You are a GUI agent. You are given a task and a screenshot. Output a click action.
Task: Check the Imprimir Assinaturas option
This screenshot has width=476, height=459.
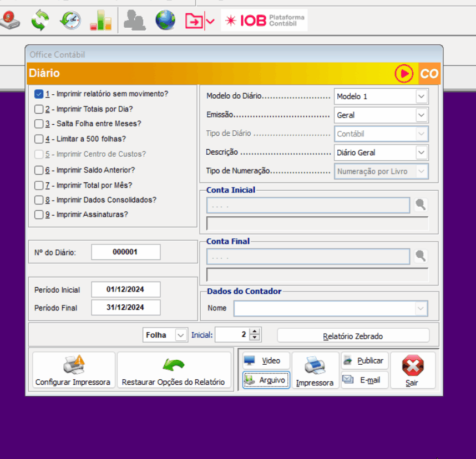39,215
